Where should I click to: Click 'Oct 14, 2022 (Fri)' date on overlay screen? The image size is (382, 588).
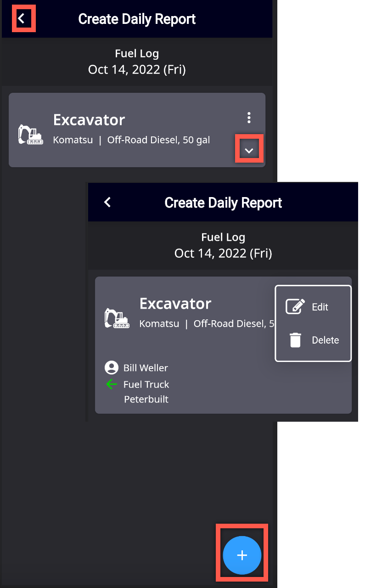click(223, 253)
